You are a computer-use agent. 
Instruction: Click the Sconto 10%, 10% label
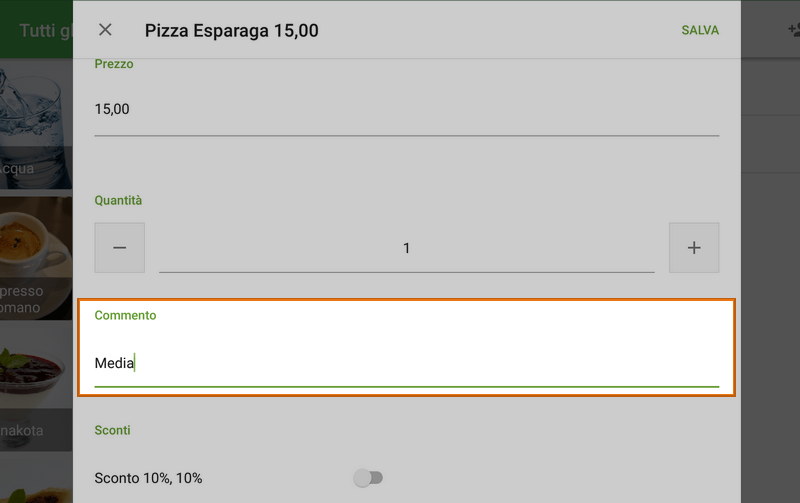(148, 478)
